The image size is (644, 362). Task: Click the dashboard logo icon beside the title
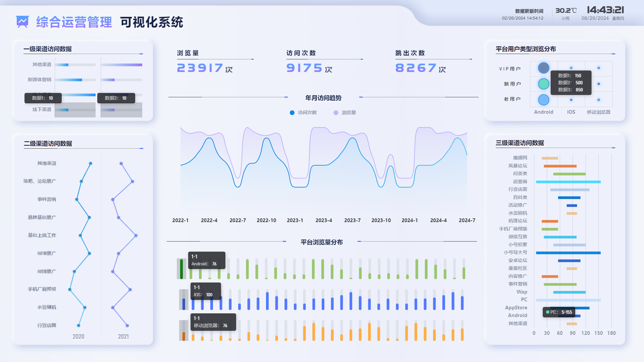pos(22,22)
